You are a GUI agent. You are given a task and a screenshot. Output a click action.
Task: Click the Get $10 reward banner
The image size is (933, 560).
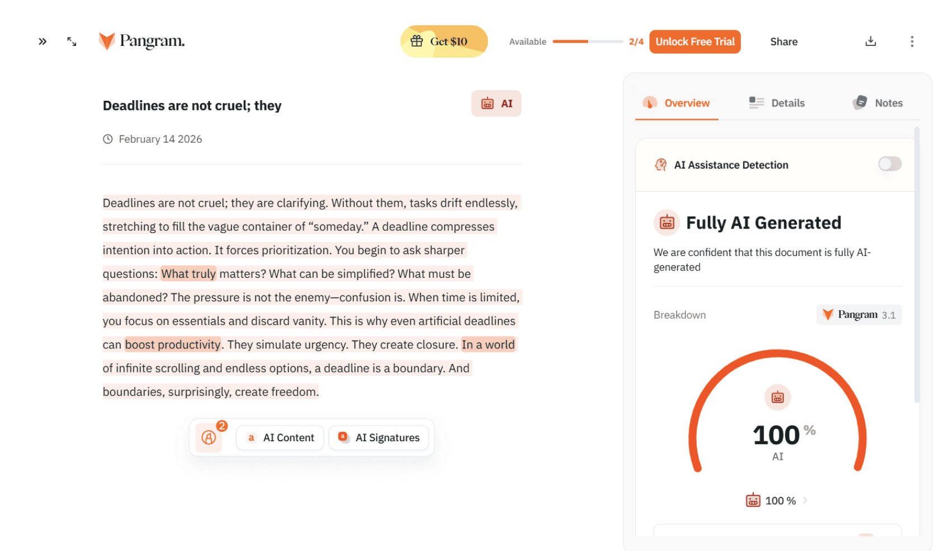(444, 41)
